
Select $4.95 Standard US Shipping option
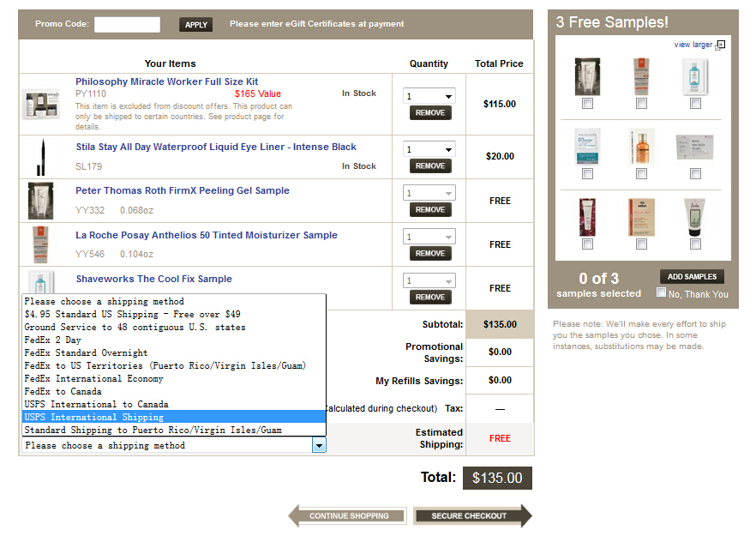pyautogui.click(x=174, y=314)
